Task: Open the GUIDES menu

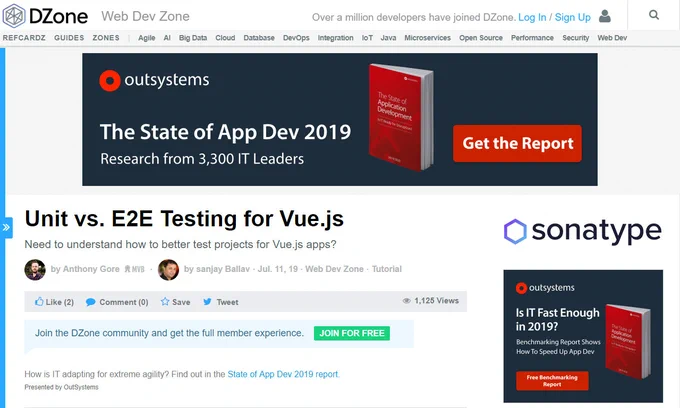Action: (x=69, y=38)
